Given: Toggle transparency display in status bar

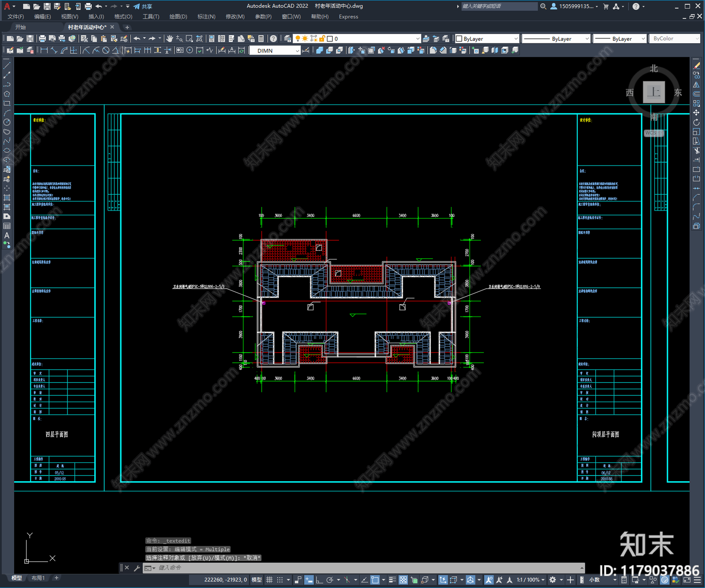Looking at the screenshot, I should click(403, 580).
